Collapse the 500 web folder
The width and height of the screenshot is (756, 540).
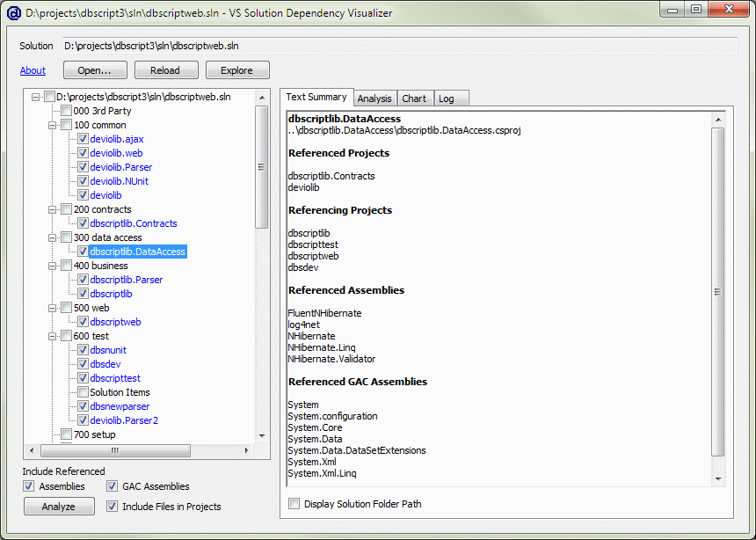coord(52,308)
